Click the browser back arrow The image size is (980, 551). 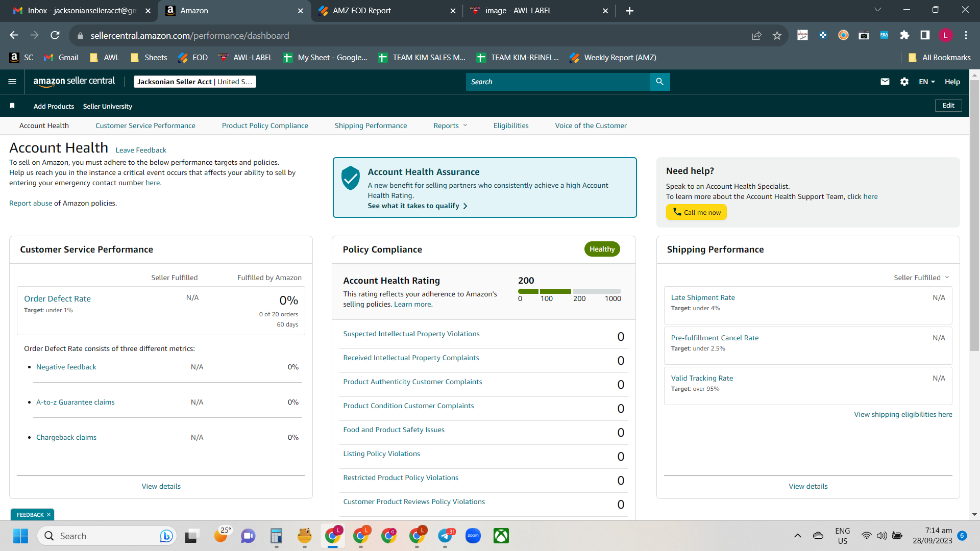[x=14, y=35]
